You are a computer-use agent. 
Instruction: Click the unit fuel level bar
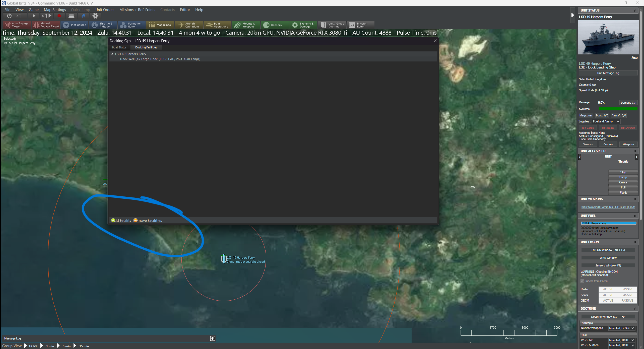(x=609, y=223)
